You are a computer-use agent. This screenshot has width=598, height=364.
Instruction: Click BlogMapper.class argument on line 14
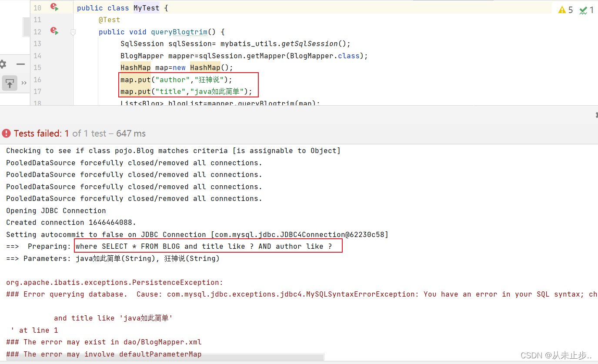[325, 56]
